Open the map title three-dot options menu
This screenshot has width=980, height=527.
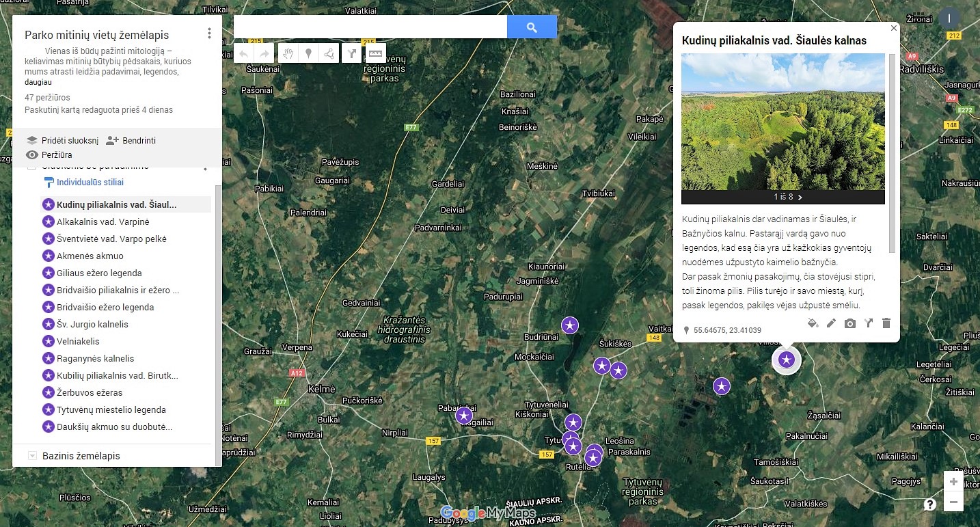209,33
